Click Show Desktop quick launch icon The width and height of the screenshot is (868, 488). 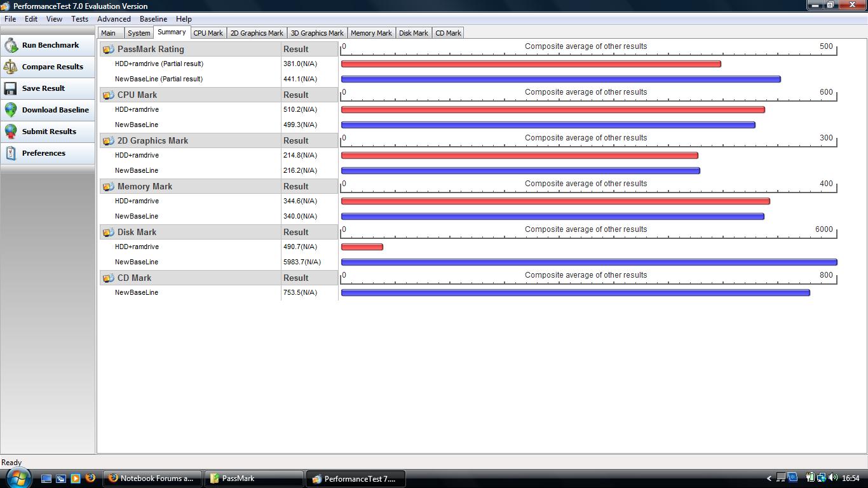coord(46,478)
